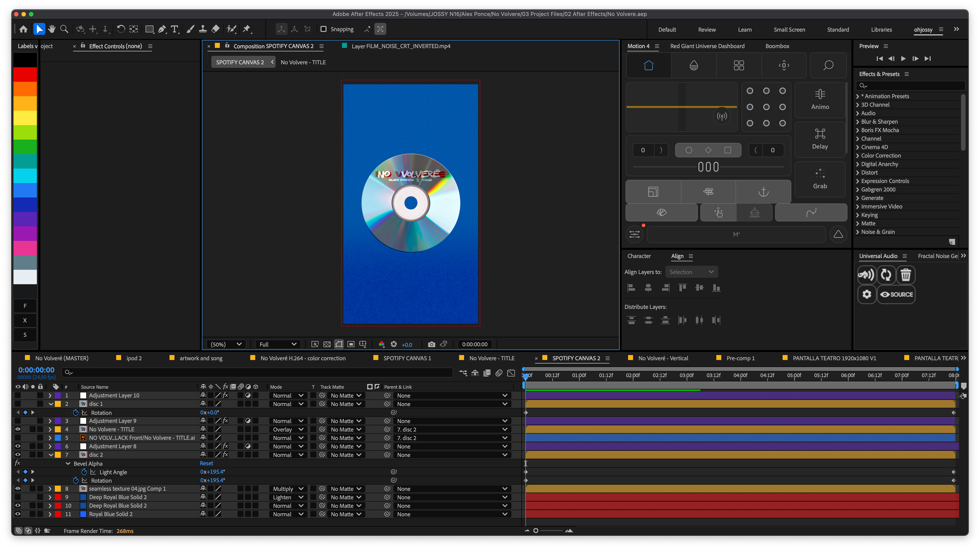Select the Zoom tool magnifier
The height and width of the screenshot is (549, 980).
[64, 29]
